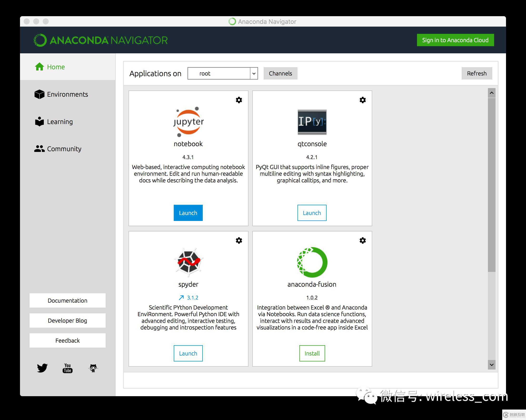
Task: Open the Channels dialog
Action: tap(280, 73)
